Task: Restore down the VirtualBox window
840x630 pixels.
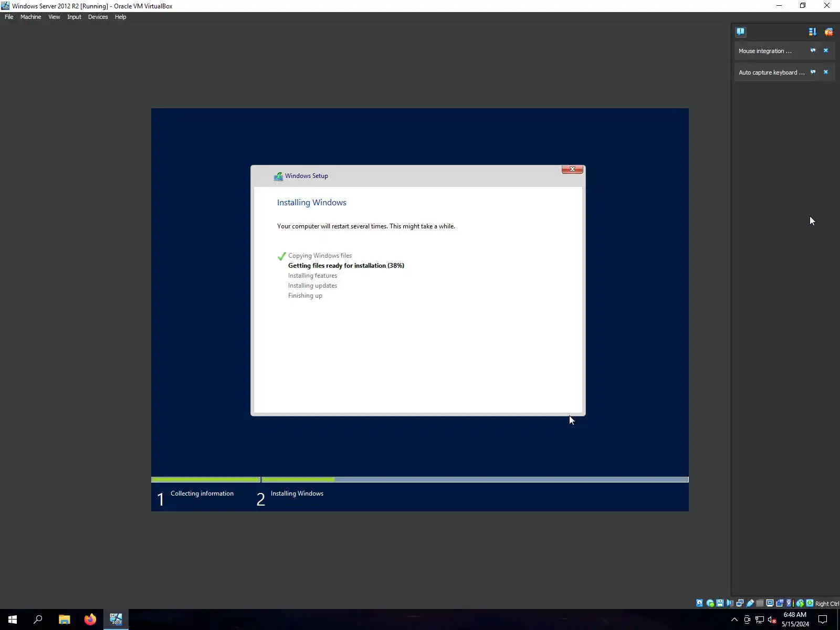Action: click(803, 6)
